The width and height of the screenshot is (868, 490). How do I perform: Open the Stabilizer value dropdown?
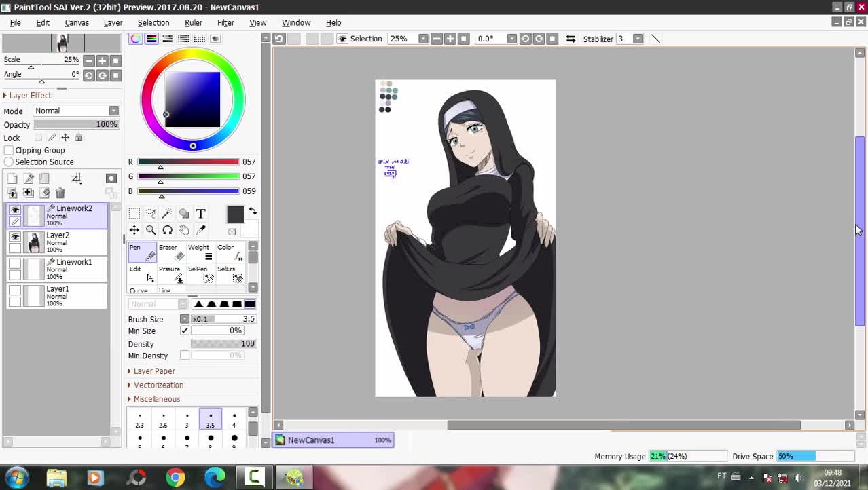pyautogui.click(x=638, y=39)
